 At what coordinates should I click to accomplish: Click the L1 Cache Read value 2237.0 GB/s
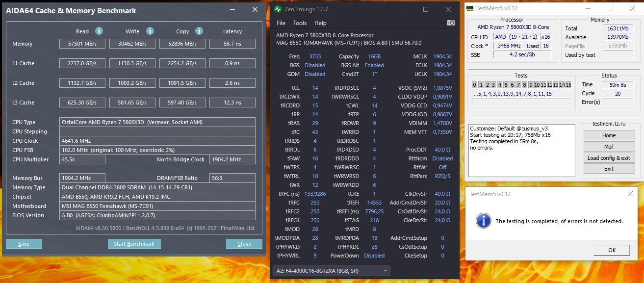[x=82, y=63]
